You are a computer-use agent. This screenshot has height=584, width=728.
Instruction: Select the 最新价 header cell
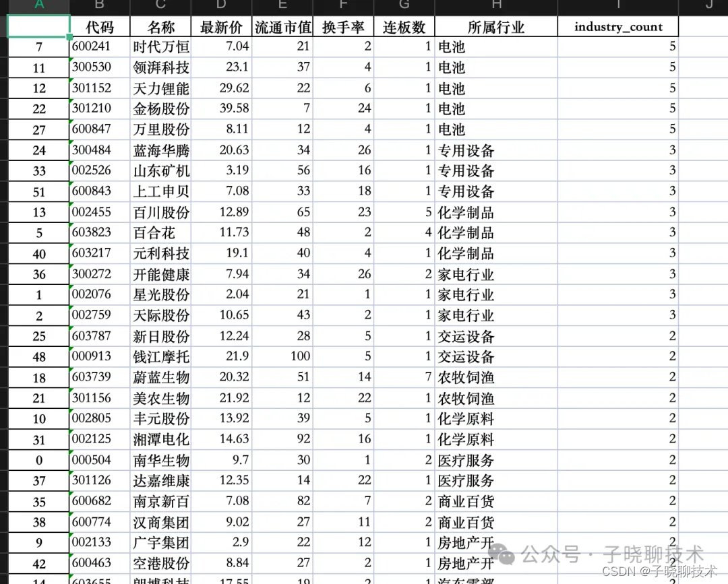tap(220, 27)
